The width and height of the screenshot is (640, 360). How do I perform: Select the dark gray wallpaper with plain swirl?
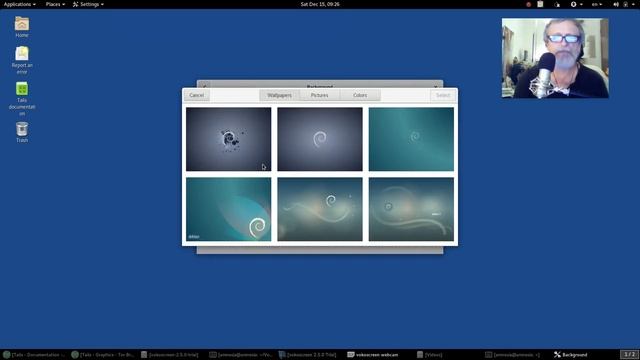click(x=320, y=139)
